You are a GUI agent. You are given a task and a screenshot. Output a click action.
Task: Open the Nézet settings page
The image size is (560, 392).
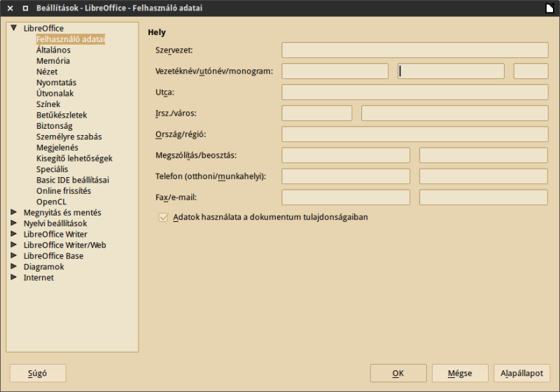[x=47, y=71]
